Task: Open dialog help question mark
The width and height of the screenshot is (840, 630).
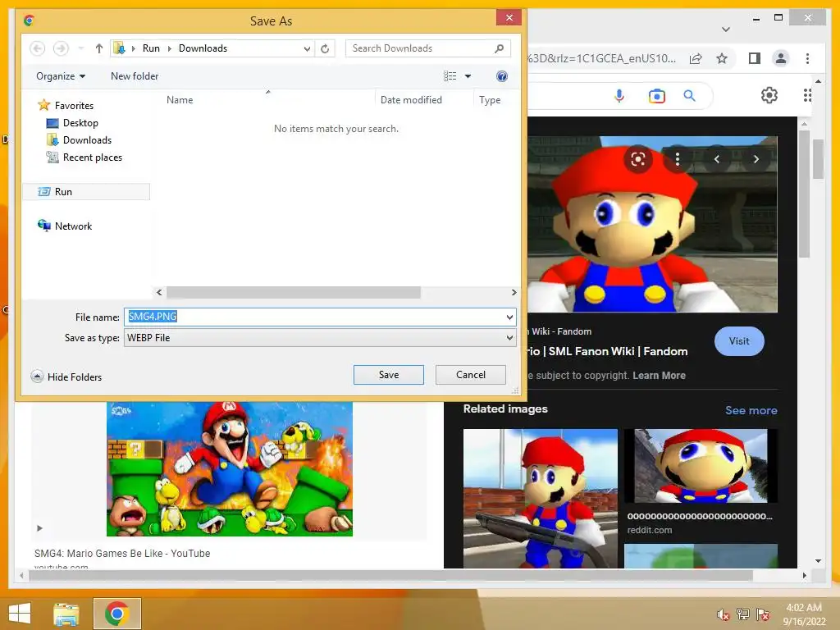Action: (x=501, y=76)
